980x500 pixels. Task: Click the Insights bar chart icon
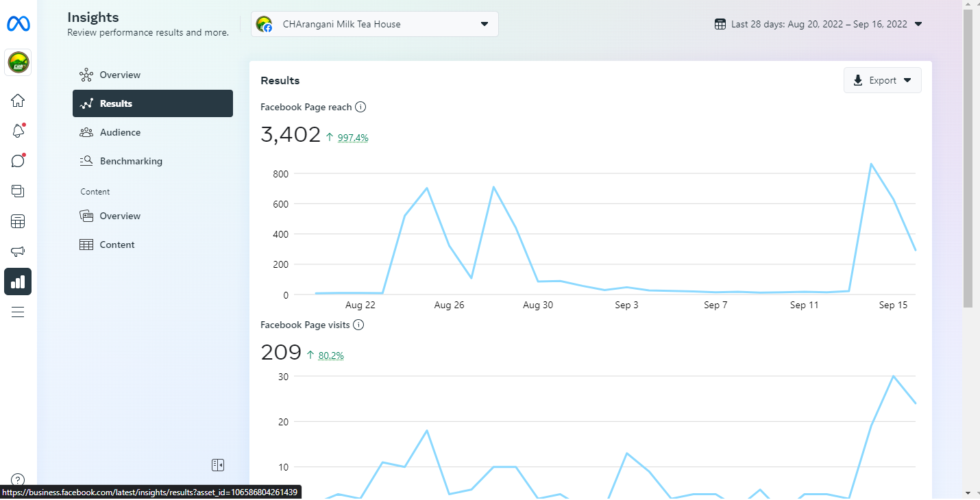coord(18,282)
